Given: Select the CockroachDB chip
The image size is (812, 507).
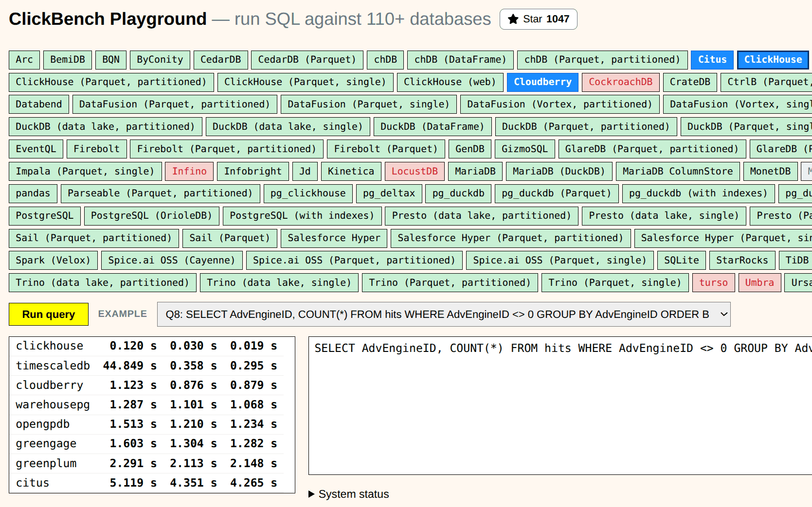Looking at the screenshot, I should (x=621, y=82).
